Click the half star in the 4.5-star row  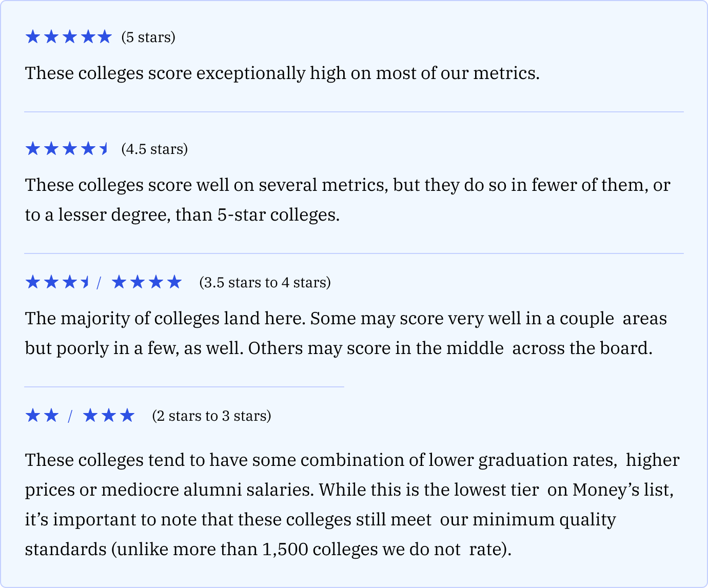pyautogui.click(x=104, y=149)
